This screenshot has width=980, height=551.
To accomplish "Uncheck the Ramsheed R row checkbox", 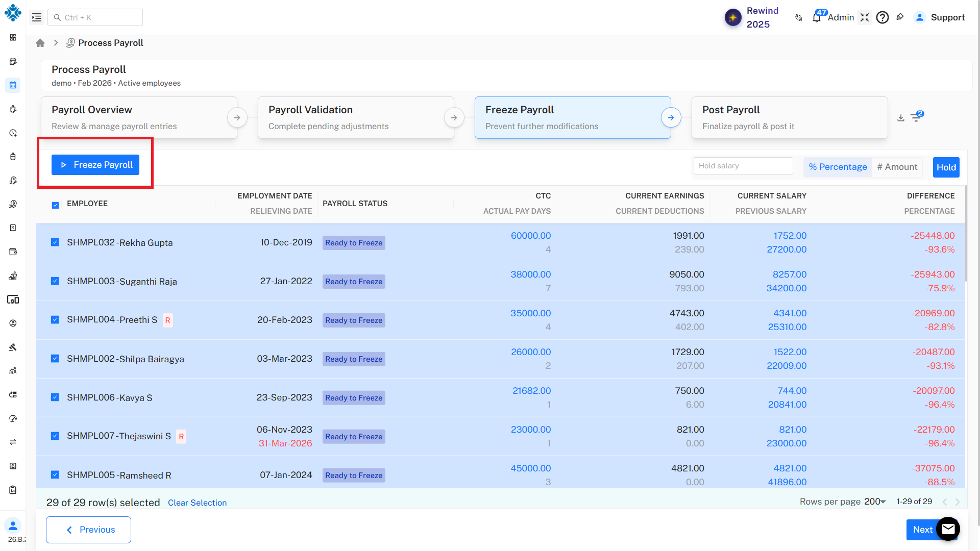I will pyautogui.click(x=55, y=475).
